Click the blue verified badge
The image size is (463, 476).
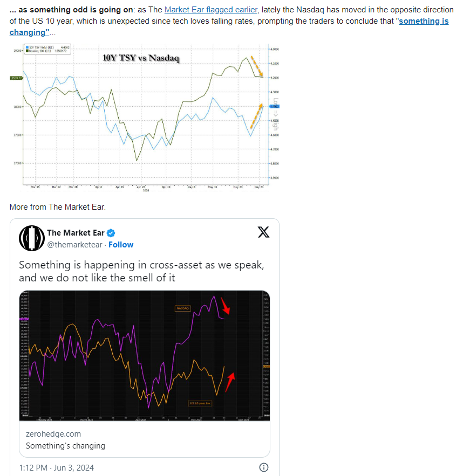111,233
